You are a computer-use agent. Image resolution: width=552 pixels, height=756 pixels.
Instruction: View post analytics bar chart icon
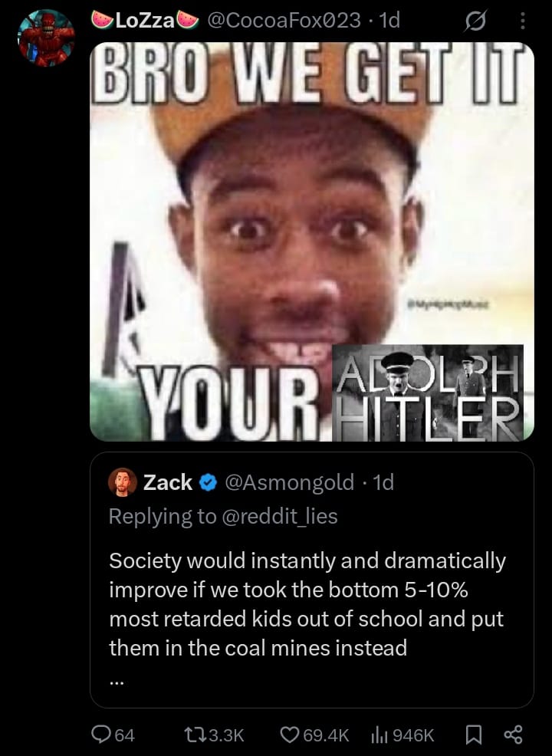[380, 735]
